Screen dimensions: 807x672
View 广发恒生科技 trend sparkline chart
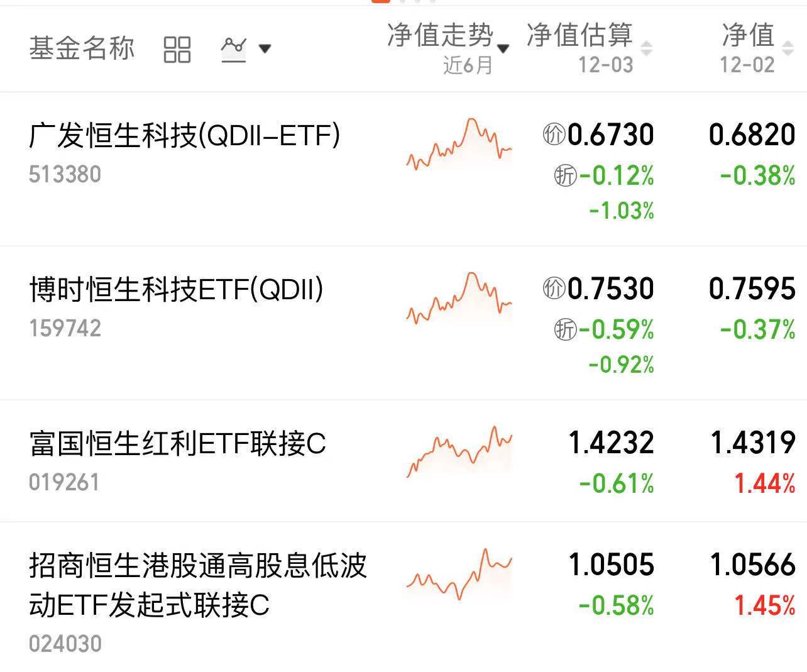click(x=459, y=144)
